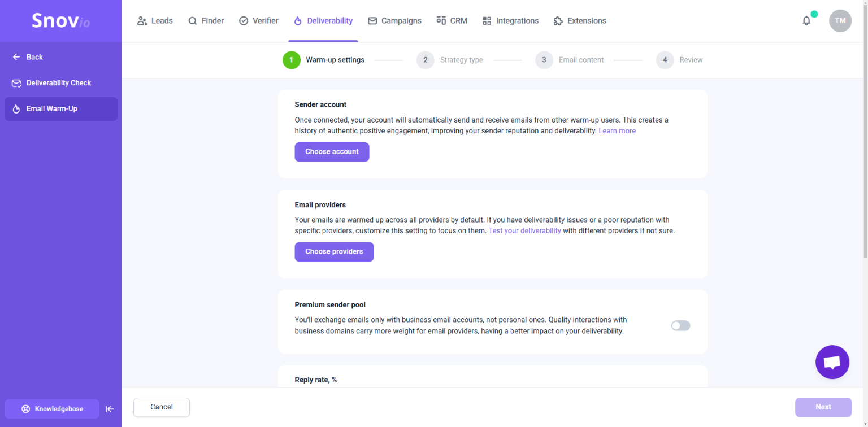Click the Choose account button

point(332,152)
